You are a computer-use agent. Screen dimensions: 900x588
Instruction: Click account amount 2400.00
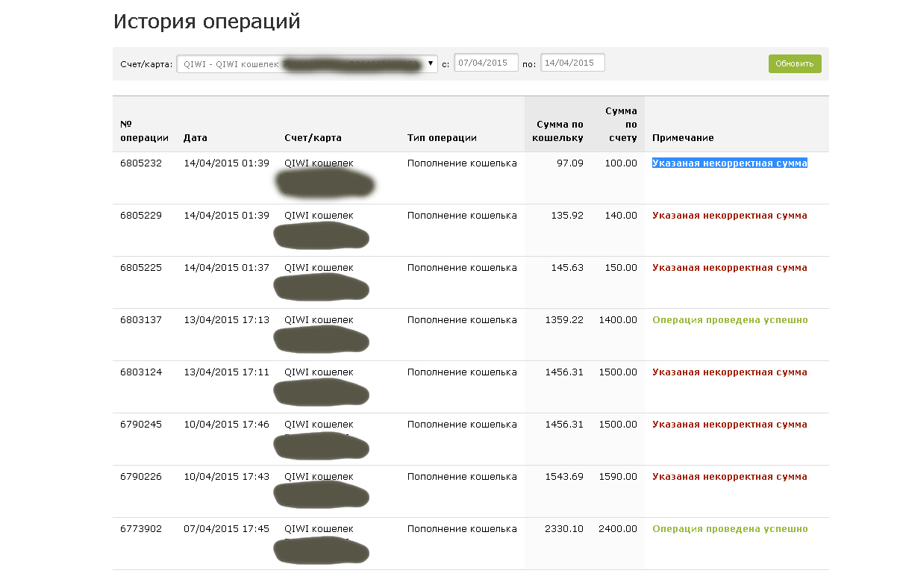coord(618,528)
